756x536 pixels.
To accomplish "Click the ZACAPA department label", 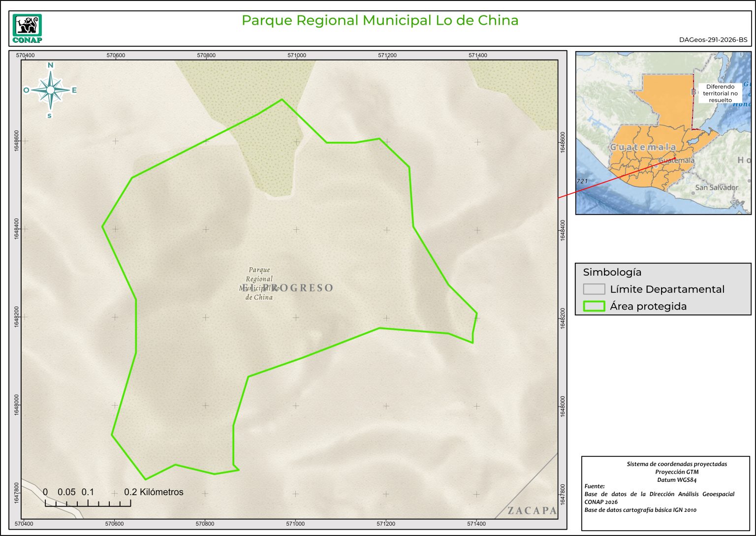I will click(x=532, y=510).
